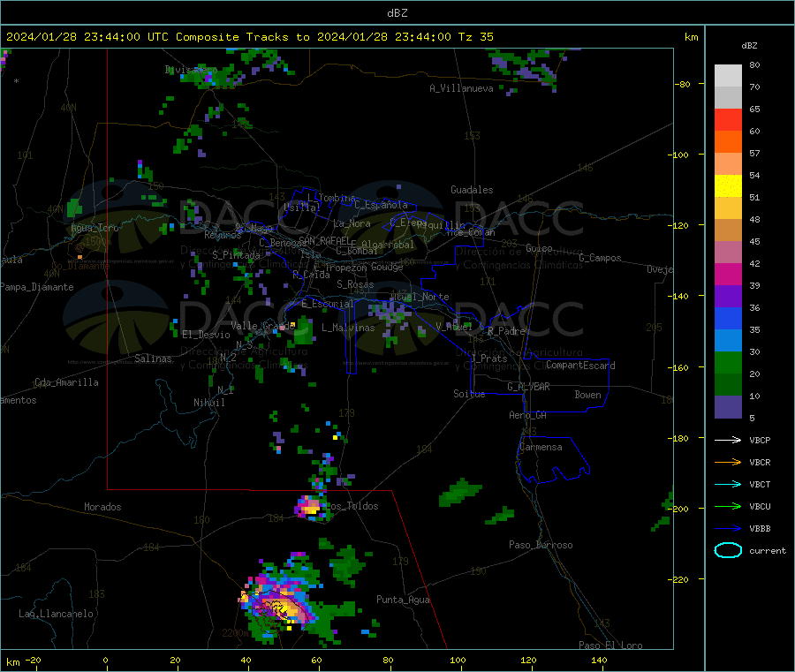Click the Punta_Agua place label

point(403,600)
